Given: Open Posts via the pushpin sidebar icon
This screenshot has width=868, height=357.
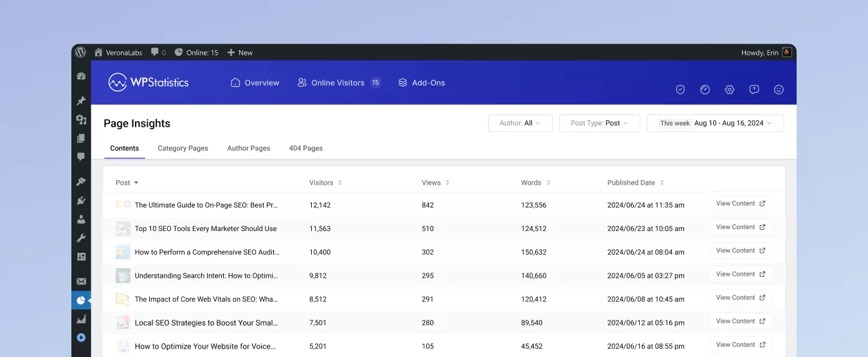Looking at the screenshot, I should [81, 101].
